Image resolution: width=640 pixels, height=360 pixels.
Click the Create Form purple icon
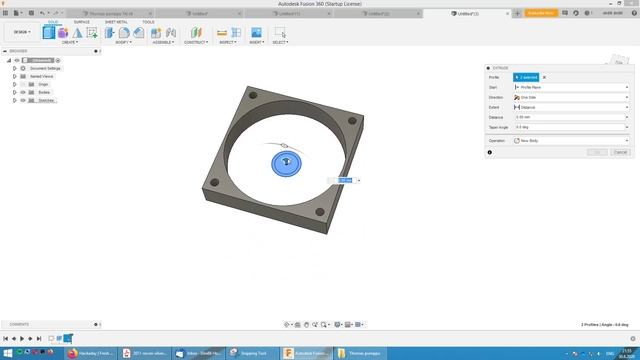63,33
